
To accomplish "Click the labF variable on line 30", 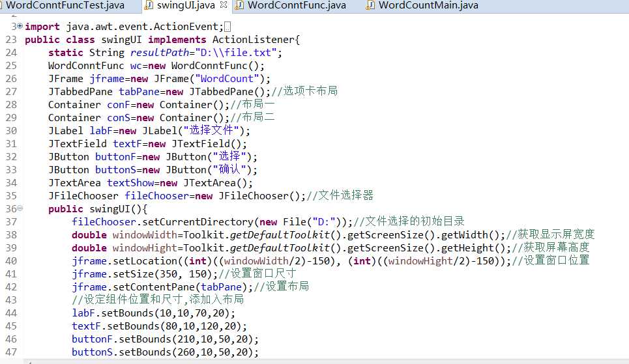I will click(101, 131).
